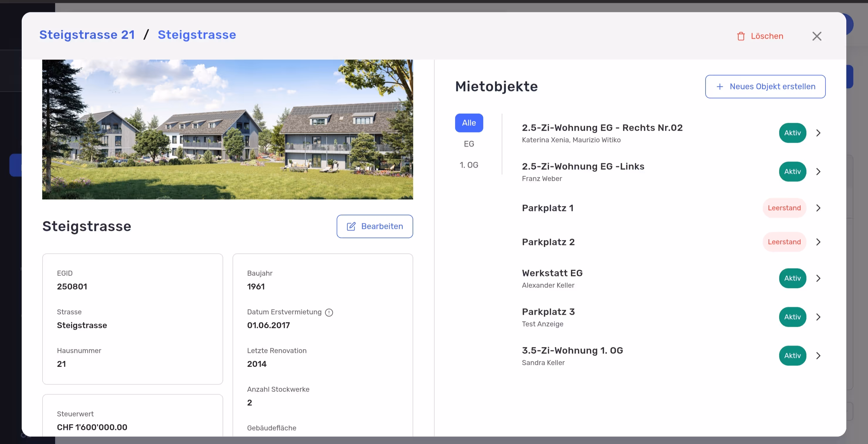Viewport: 868px width, 444px height.
Task: Click Aktiv badge for Parkplatz 3
Action: (x=792, y=317)
